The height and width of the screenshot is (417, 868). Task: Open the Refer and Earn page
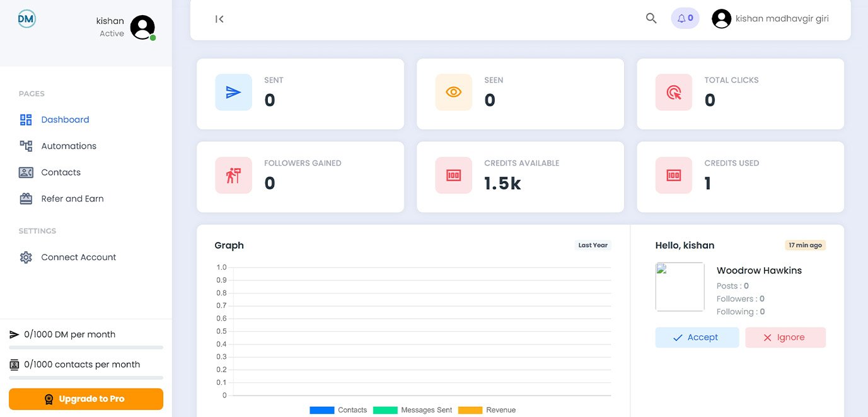[x=72, y=199]
